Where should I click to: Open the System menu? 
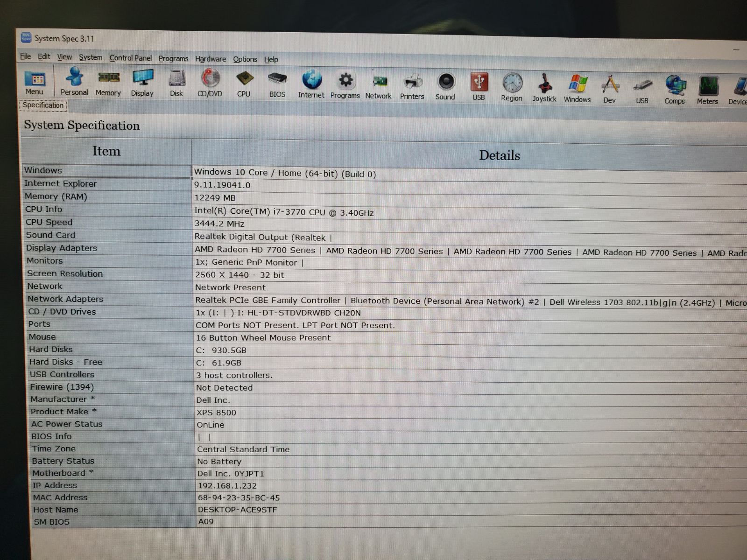point(91,57)
